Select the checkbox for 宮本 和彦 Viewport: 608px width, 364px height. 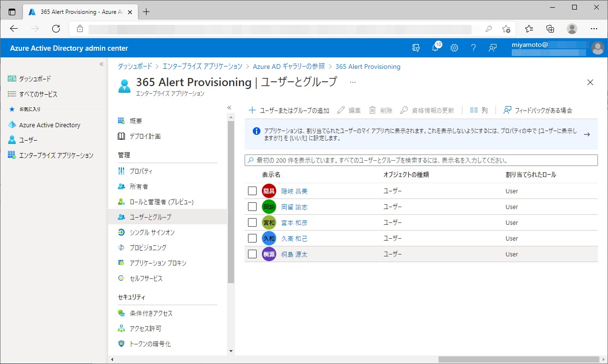coord(252,223)
